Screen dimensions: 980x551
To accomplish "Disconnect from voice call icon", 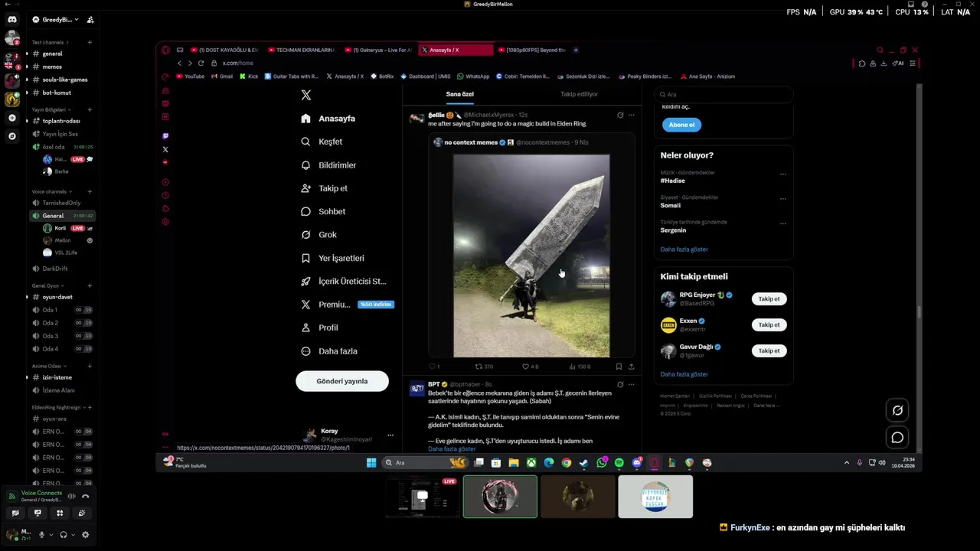I will tap(86, 497).
